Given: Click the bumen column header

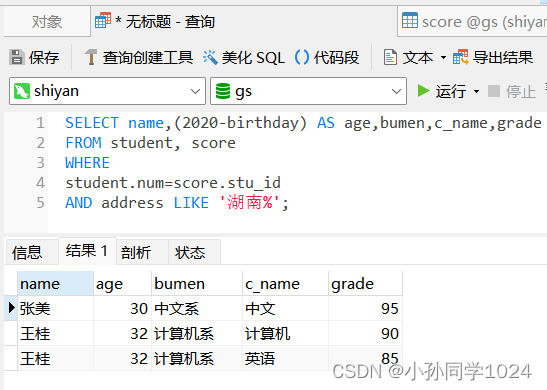Looking at the screenshot, I should point(197,284).
